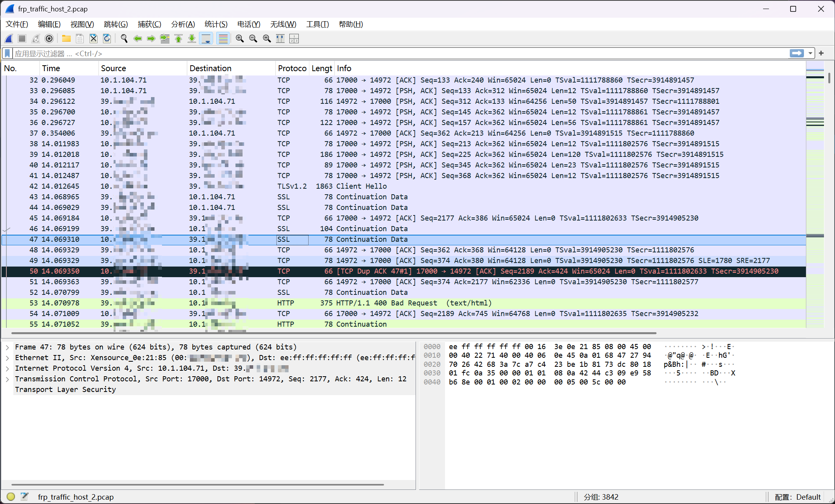The width and height of the screenshot is (835, 504).
Task: Sort by the No. column header
Action: point(20,68)
